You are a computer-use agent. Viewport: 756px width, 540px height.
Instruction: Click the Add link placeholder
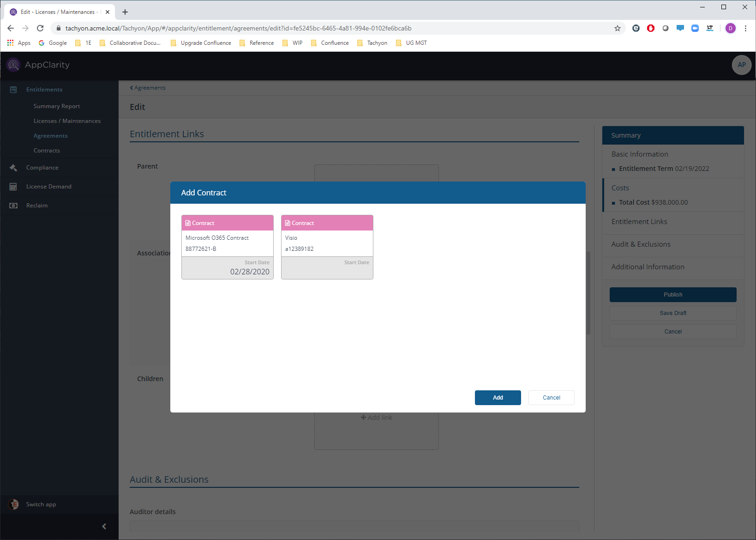coord(377,418)
